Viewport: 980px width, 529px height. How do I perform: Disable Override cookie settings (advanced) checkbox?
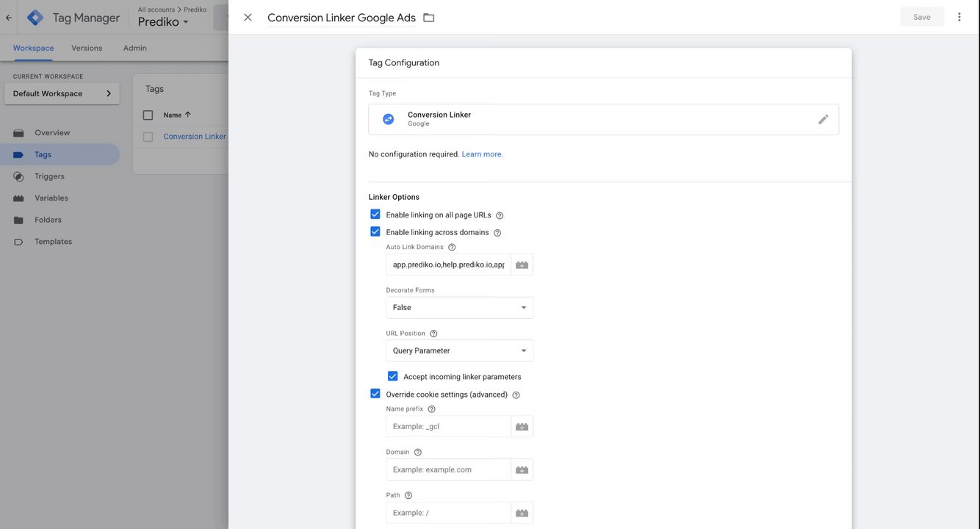(x=375, y=394)
